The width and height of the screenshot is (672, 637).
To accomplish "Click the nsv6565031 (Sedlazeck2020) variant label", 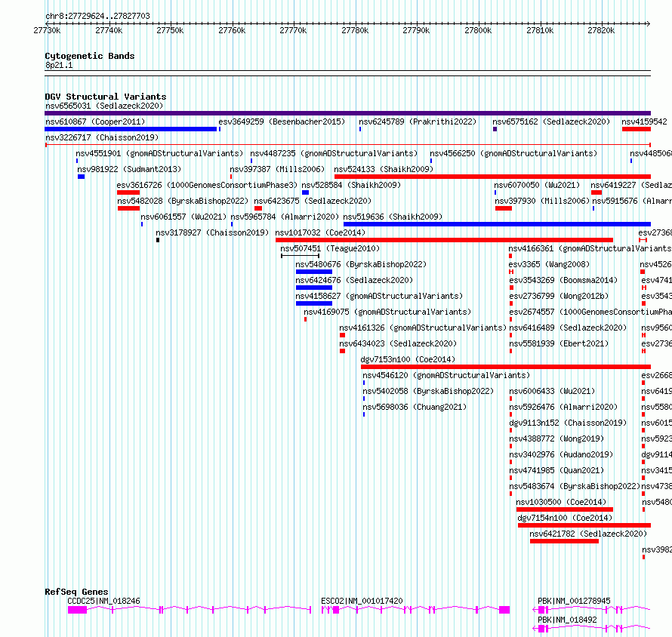I will click(104, 106).
